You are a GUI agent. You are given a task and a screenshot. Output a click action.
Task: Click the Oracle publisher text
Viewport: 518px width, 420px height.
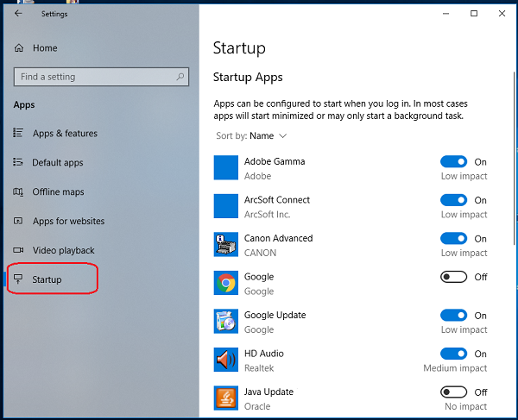click(257, 406)
